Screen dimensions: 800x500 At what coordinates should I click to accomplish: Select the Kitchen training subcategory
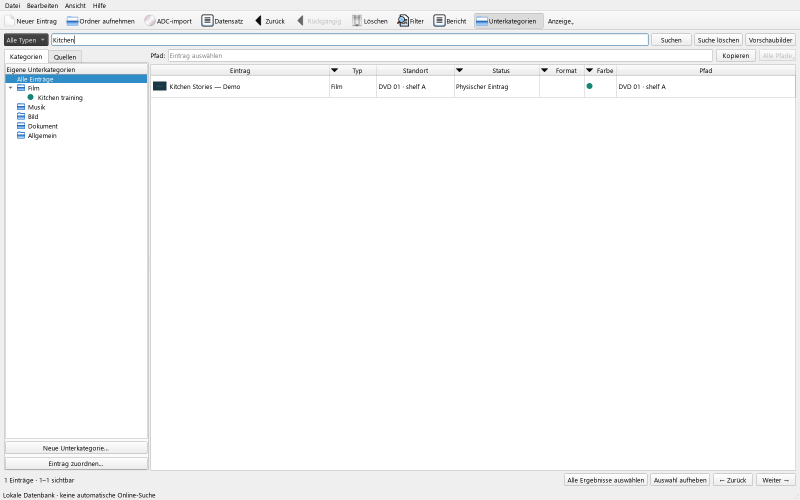60,97
